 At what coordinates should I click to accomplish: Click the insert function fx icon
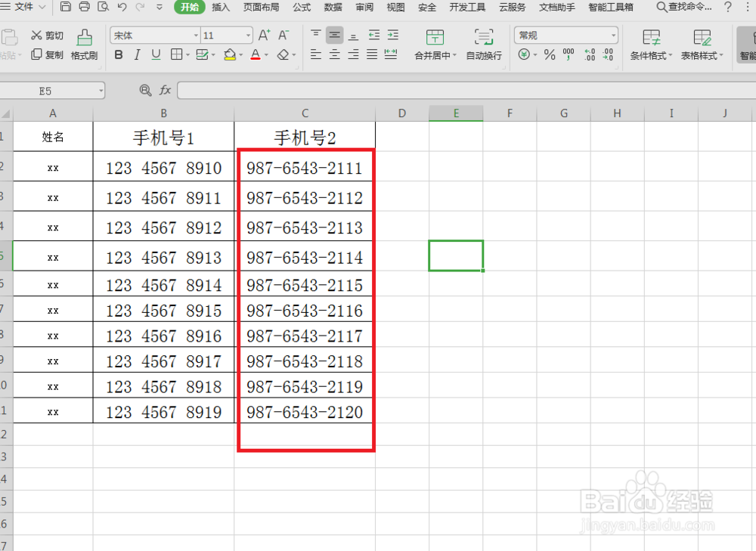click(166, 90)
